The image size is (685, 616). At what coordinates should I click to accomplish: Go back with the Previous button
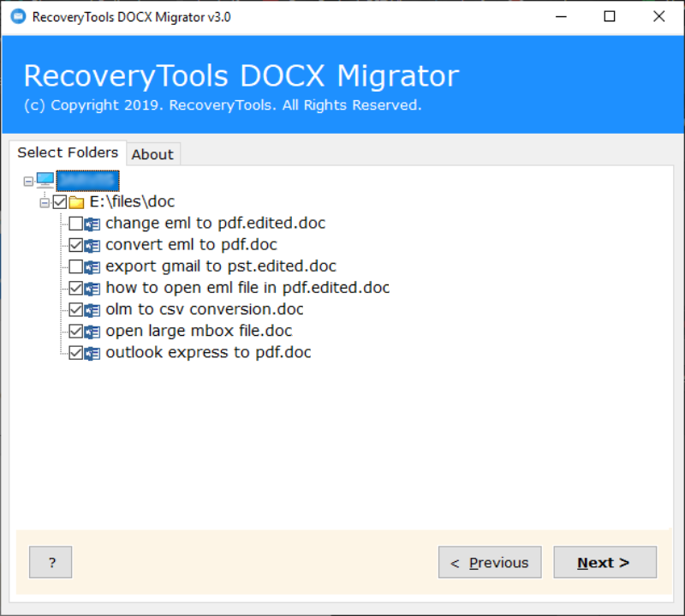coord(490,562)
